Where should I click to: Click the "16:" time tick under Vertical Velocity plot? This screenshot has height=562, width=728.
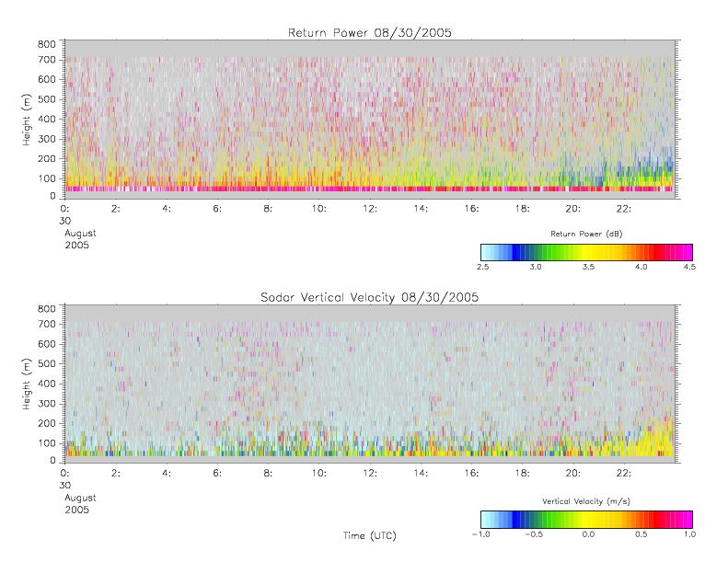point(471,474)
